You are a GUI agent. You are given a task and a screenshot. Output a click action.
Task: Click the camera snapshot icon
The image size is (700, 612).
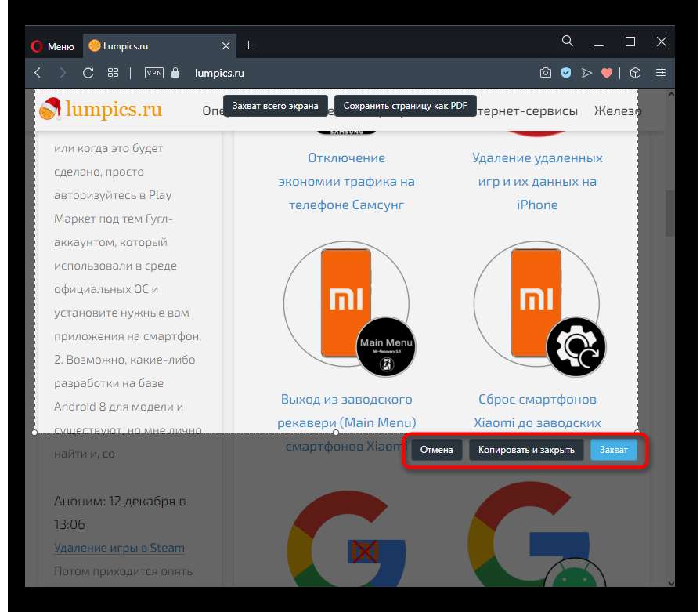pyautogui.click(x=546, y=73)
